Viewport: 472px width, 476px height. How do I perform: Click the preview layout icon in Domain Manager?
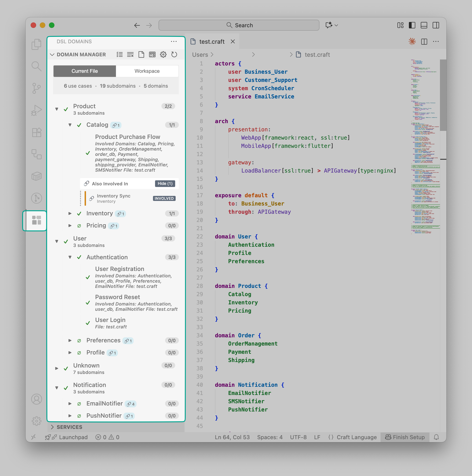[152, 54]
